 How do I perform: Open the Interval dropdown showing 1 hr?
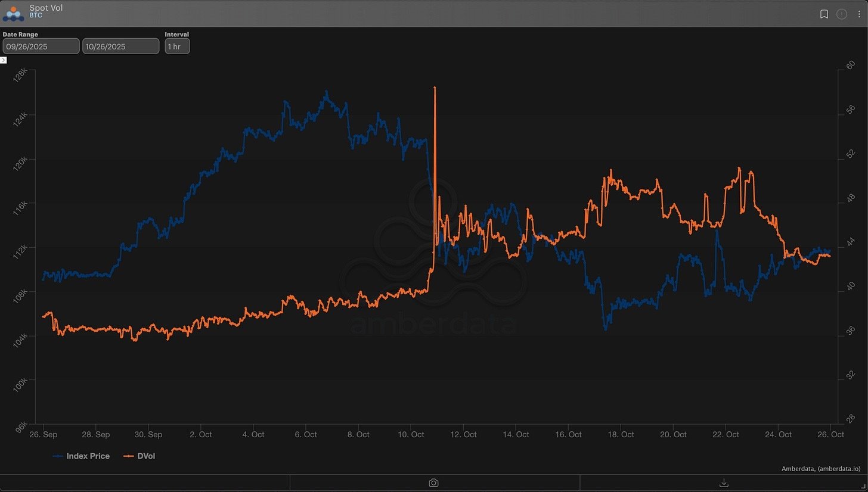tap(177, 46)
